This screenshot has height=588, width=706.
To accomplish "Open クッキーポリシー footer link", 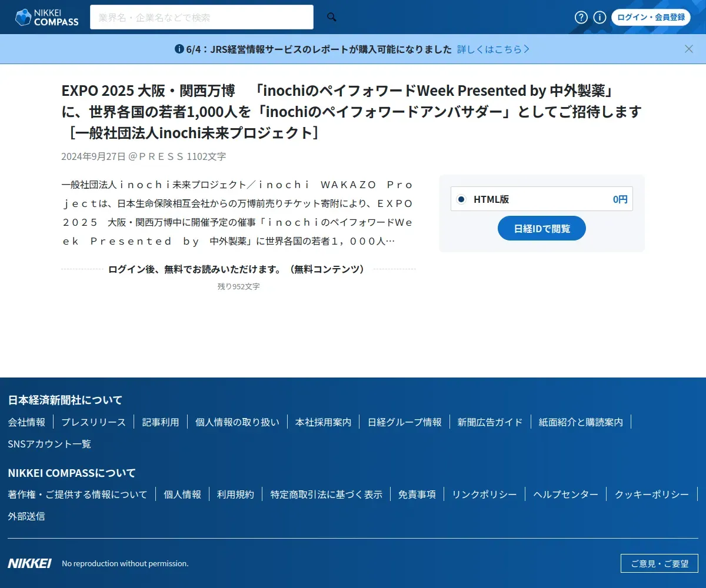I will coord(652,495).
